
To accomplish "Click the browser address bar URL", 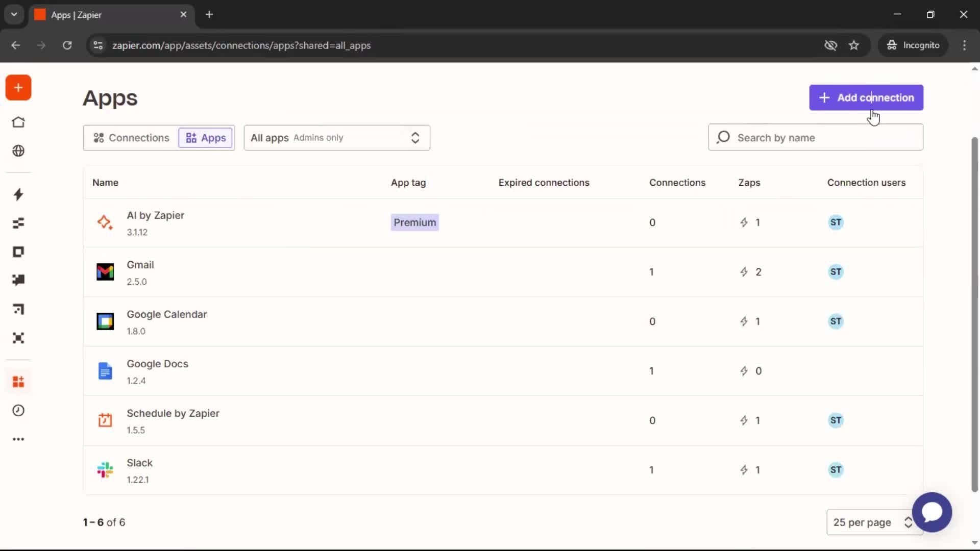I will [x=241, y=45].
